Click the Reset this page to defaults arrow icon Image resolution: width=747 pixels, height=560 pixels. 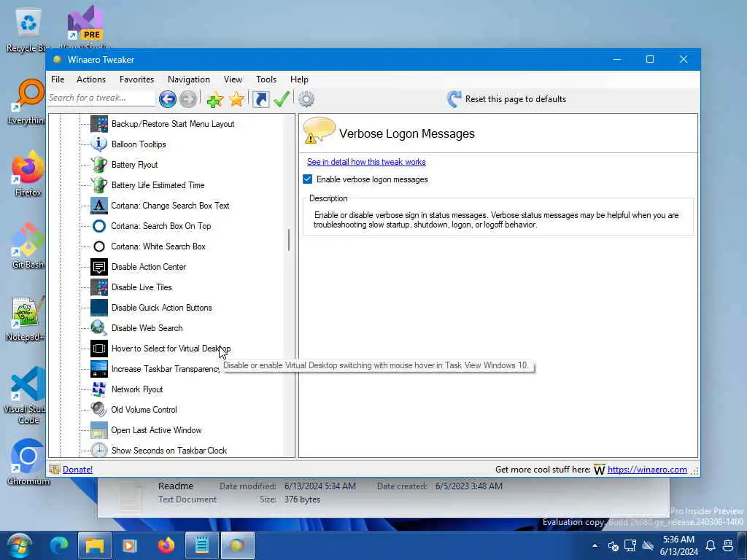pyautogui.click(x=454, y=99)
